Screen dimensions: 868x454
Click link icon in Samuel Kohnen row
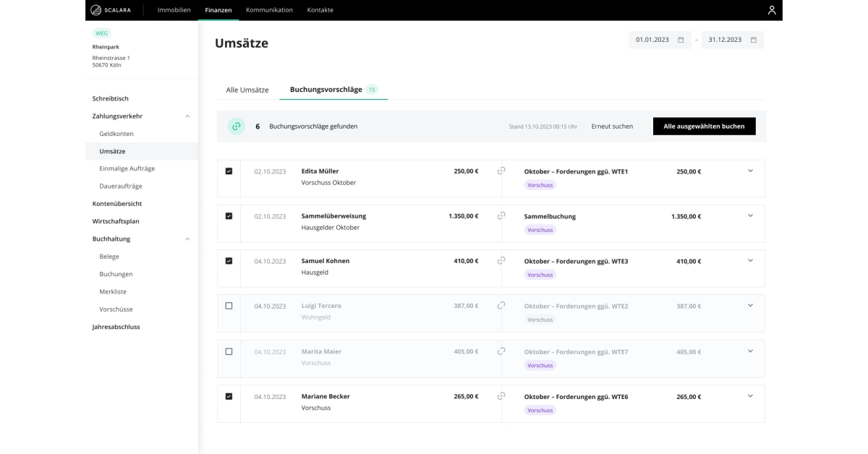tap(501, 260)
